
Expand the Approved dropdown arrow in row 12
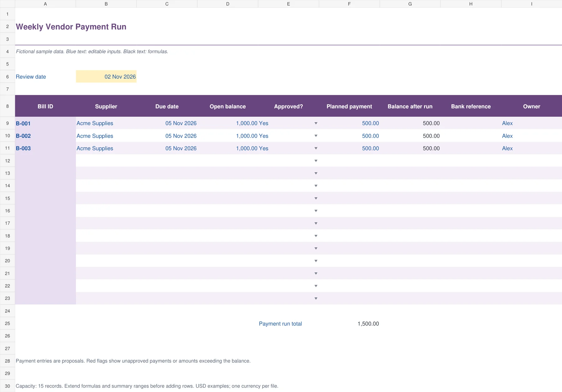point(316,161)
